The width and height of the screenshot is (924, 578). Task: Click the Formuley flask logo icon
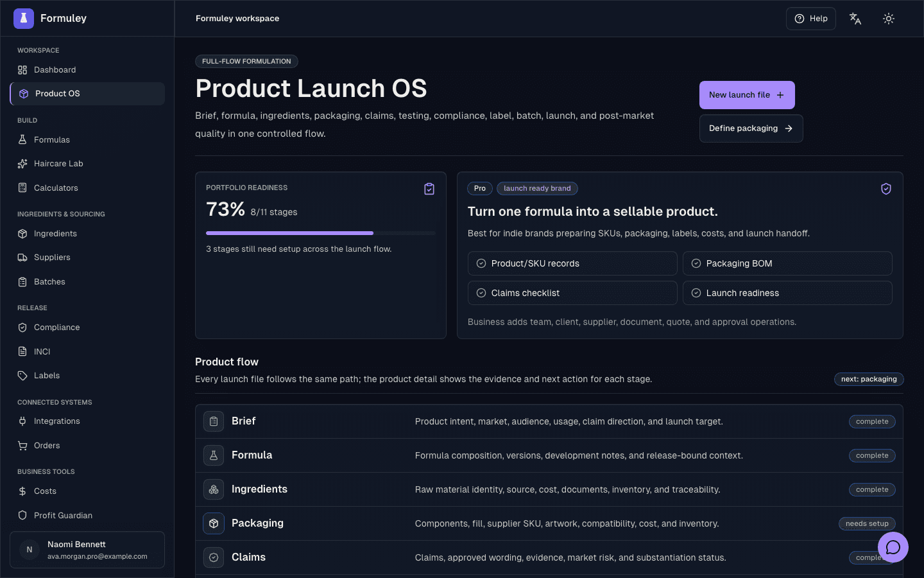[24, 19]
